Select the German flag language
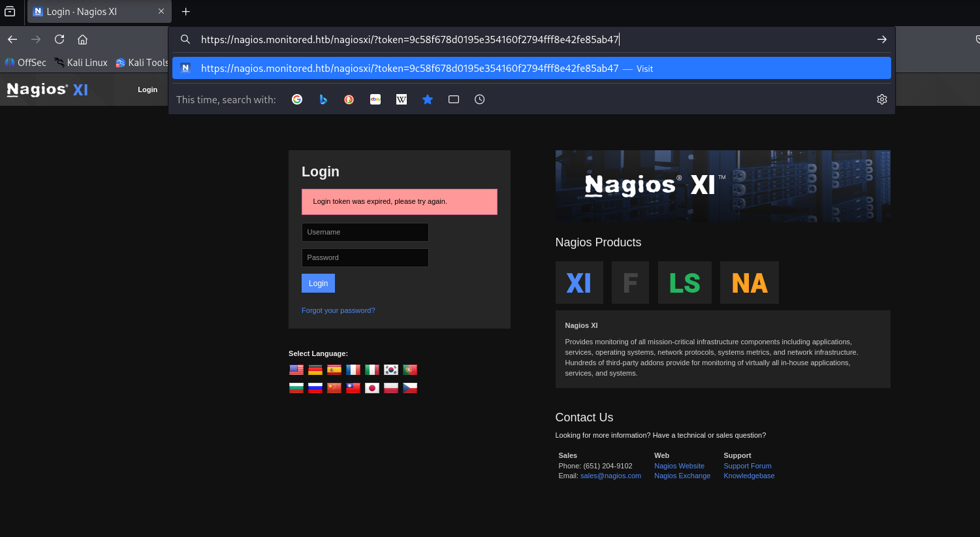This screenshot has height=537, width=980. tap(315, 370)
